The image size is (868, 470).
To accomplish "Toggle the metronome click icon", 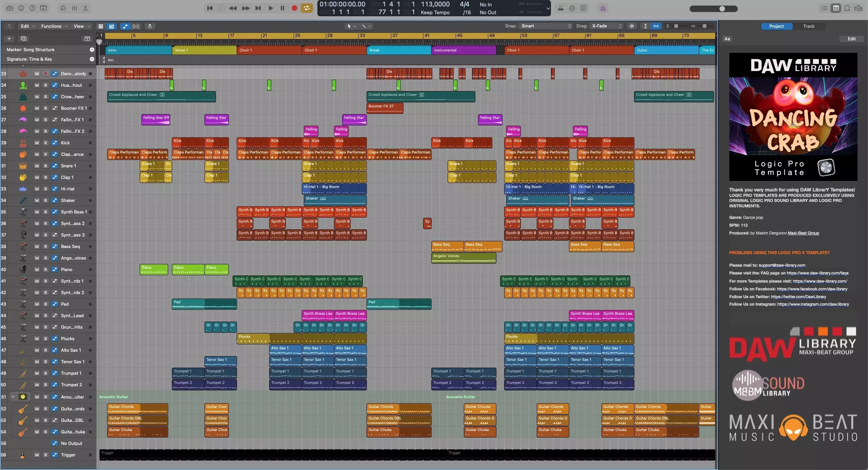I will pyautogui.click(x=603, y=8).
